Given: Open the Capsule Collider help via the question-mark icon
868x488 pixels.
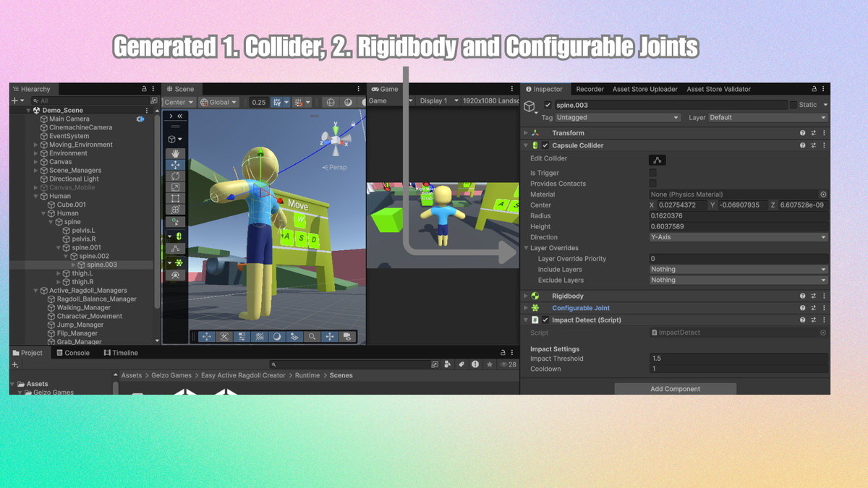Looking at the screenshot, I should coord(802,145).
